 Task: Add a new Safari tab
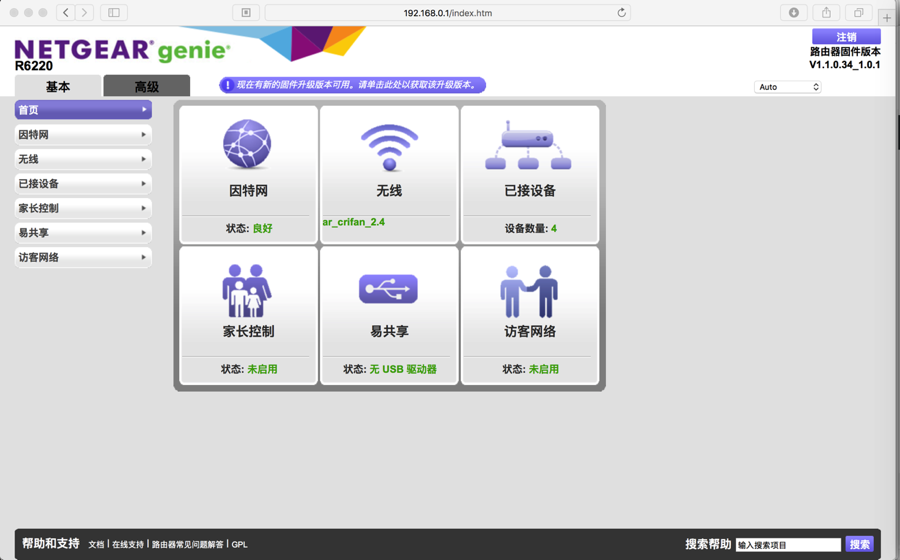(887, 17)
